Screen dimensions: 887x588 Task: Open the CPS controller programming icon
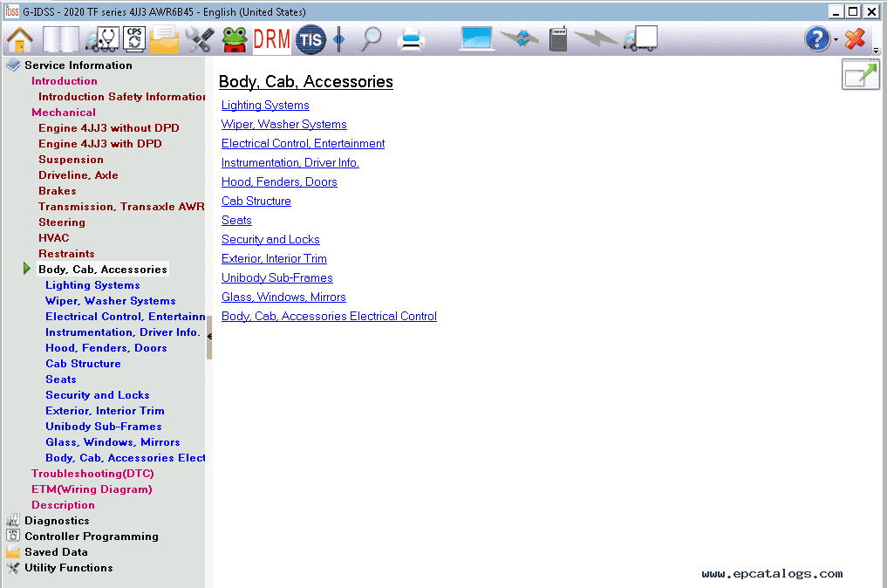click(x=134, y=39)
